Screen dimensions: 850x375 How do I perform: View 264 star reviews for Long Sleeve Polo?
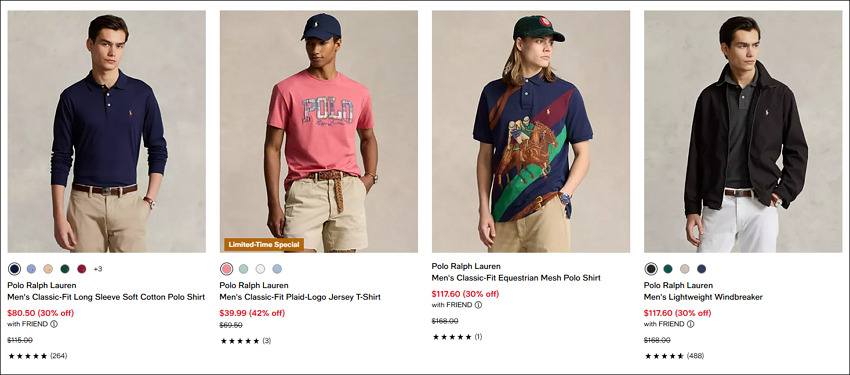click(x=37, y=356)
